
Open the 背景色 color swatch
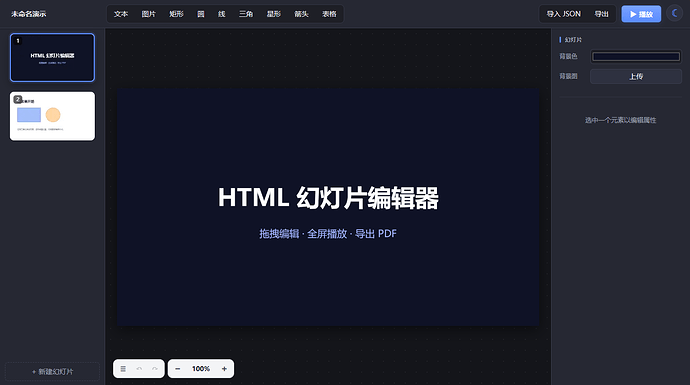[x=636, y=56]
